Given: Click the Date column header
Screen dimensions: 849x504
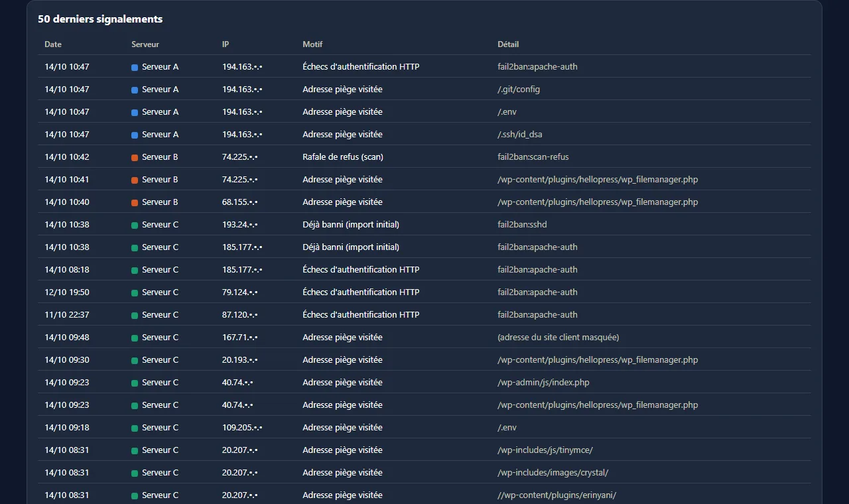Looking at the screenshot, I should point(53,44).
